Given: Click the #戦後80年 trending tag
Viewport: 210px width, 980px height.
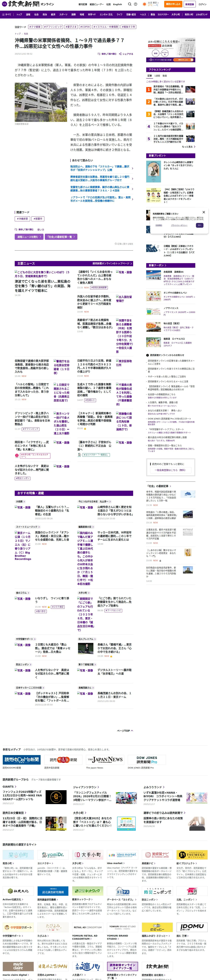Looking at the screenshot, I should pos(128,27).
